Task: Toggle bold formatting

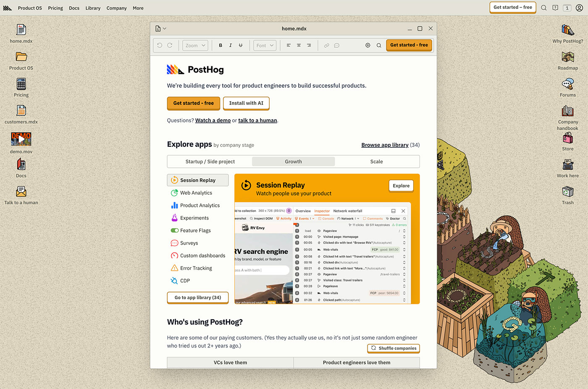Action: [x=220, y=45]
